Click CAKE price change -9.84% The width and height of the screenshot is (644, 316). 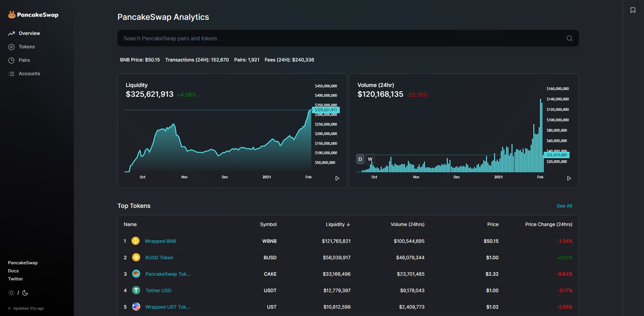tap(565, 274)
